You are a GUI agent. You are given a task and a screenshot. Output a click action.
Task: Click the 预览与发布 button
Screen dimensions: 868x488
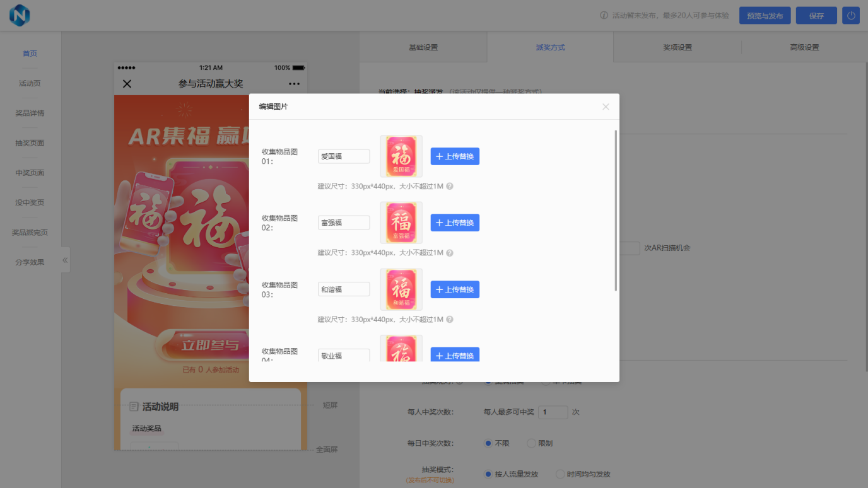coord(765,15)
